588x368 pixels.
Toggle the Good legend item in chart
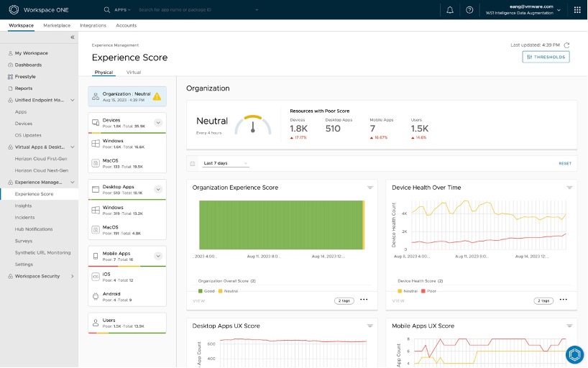(205, 291)
